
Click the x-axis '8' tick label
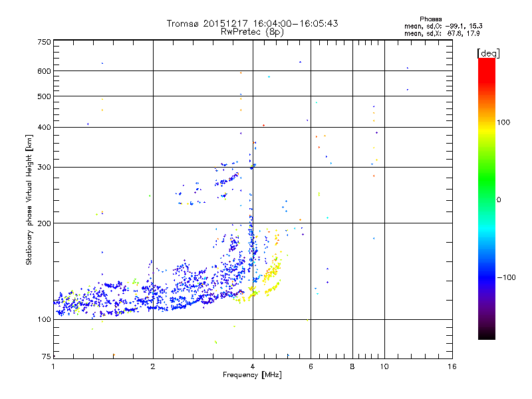[352, 366]
